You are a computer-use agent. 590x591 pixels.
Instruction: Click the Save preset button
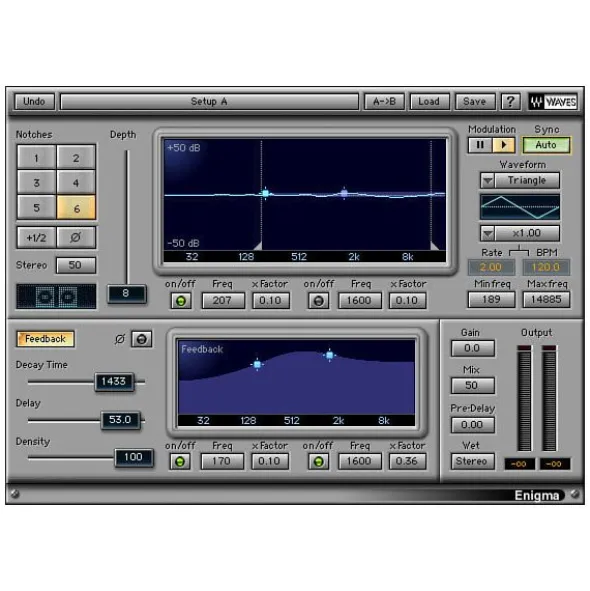coord(475,101)
